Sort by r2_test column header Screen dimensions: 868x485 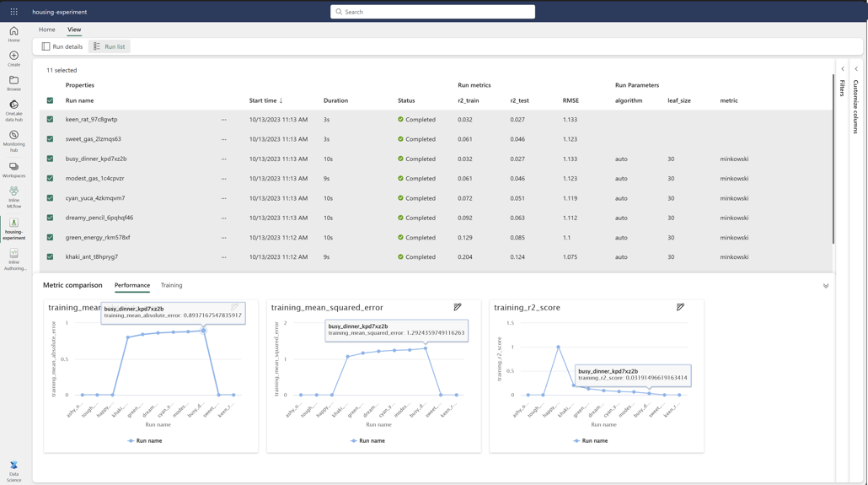point(519,100)
